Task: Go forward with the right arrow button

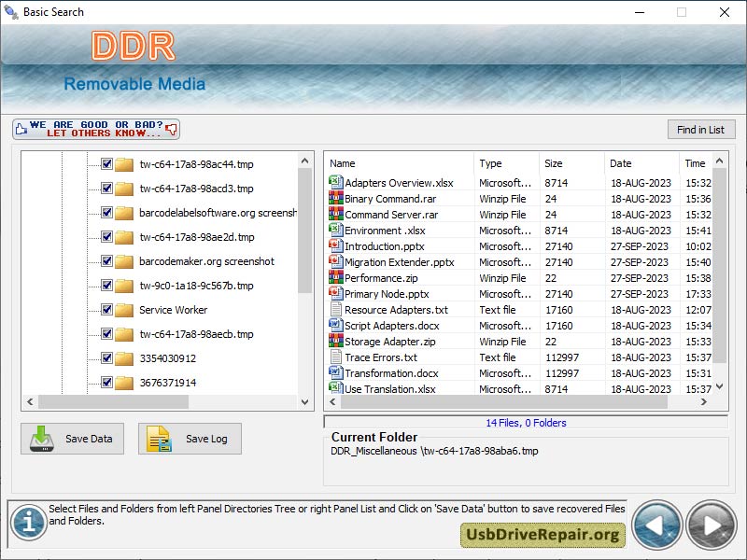Action: [x=712, y=525]
